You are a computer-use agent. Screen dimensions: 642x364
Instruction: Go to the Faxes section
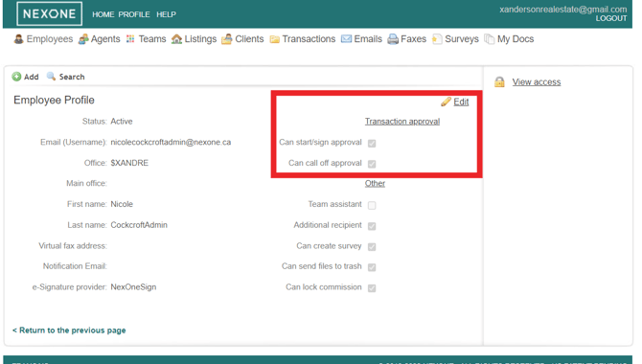[x=414, y=39]
